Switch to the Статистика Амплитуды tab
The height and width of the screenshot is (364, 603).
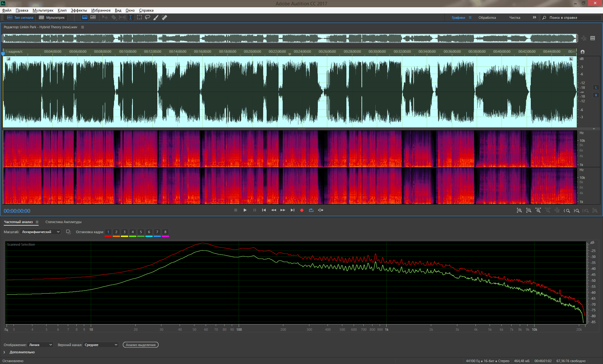pos(63,222)
